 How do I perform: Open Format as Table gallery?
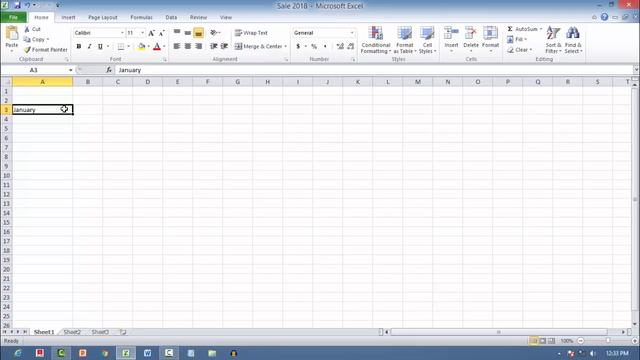pos(404,40)
